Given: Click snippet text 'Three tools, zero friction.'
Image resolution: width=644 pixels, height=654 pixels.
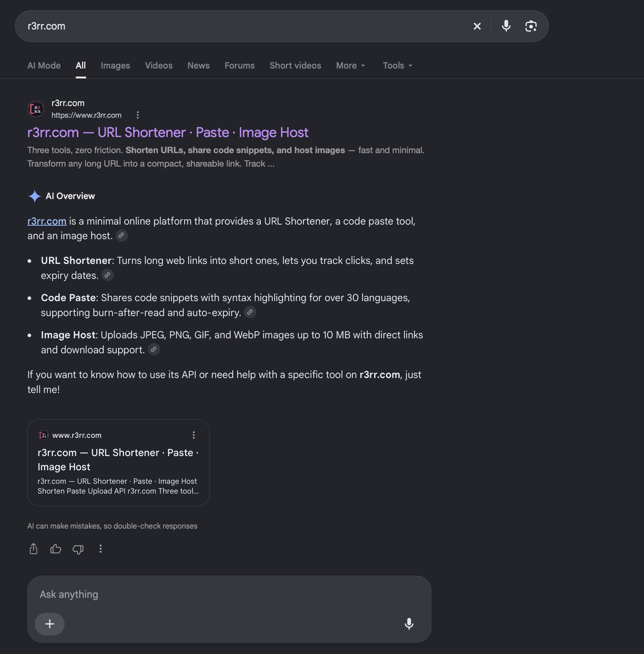Looking at the screenshot, I should 75,150.
